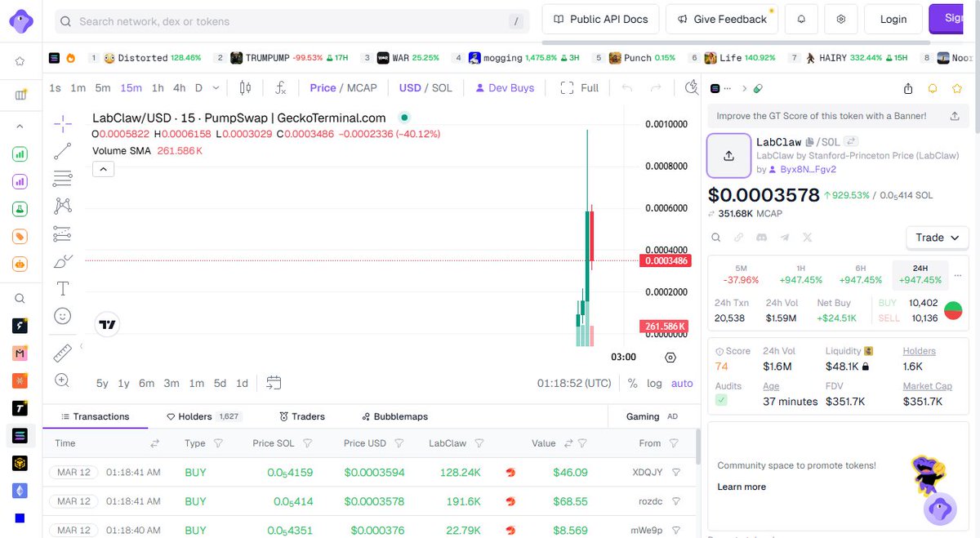Viewport: 980px width, 538px height.
Task: Switch chart currency to SOL
Action: point(442,87)
